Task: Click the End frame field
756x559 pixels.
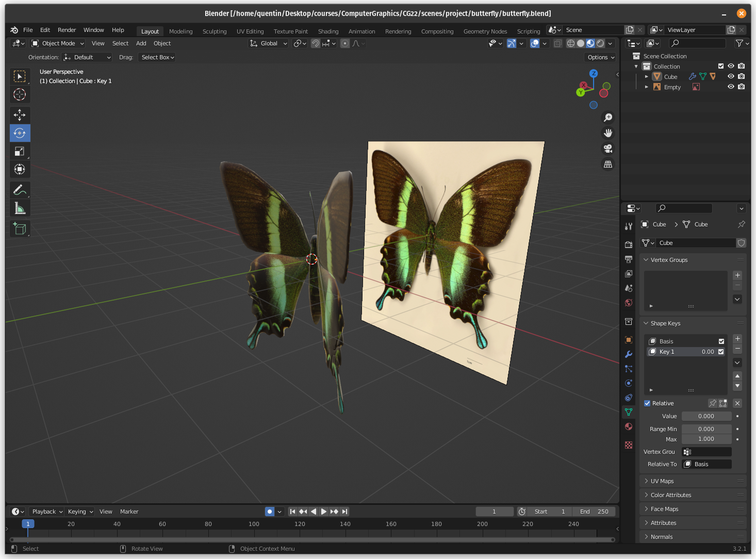Action: coord(594,512)
